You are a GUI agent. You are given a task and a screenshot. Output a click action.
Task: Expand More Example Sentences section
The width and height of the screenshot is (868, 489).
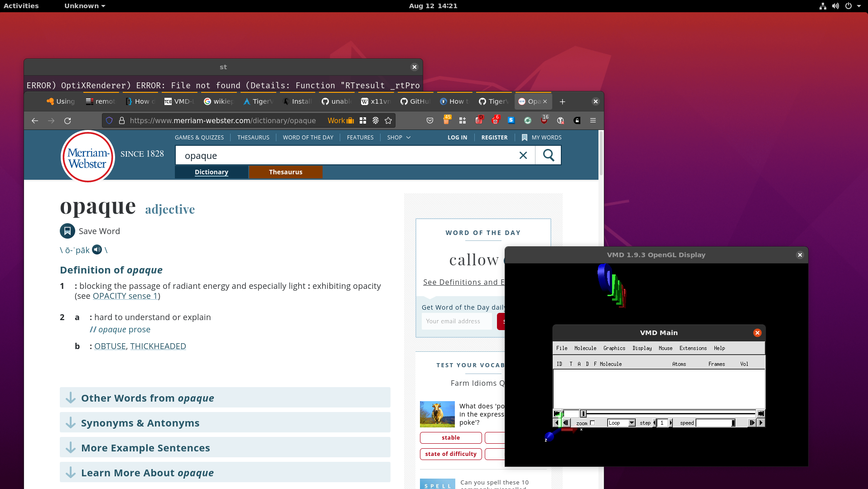(225, 447)
